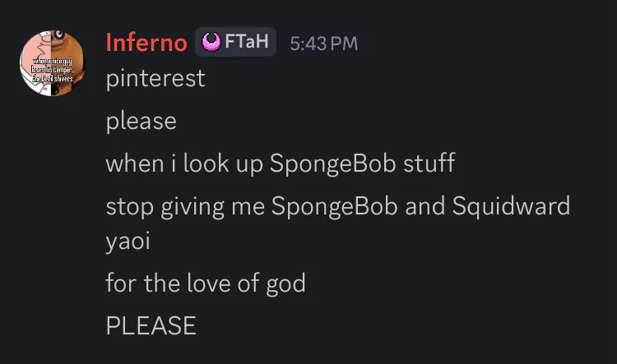Click the word "stuff" after SpongeBob
Screen dimensions: 617x364
[429, 163]
